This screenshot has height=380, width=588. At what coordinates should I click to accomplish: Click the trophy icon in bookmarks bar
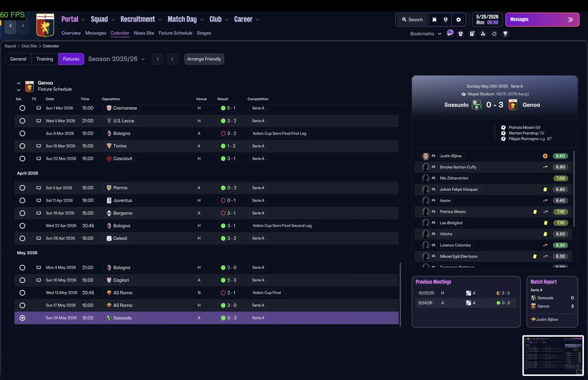tap(505, 34)
